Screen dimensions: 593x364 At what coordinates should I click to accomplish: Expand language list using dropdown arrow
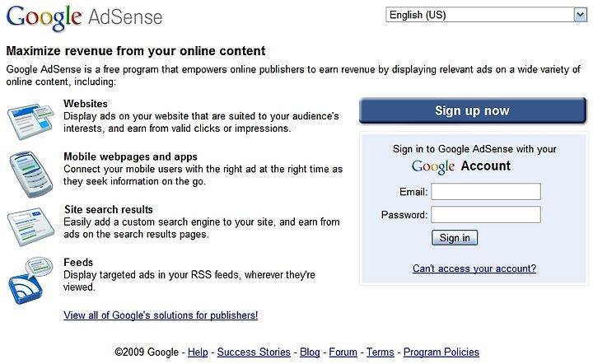click(581, 15)
